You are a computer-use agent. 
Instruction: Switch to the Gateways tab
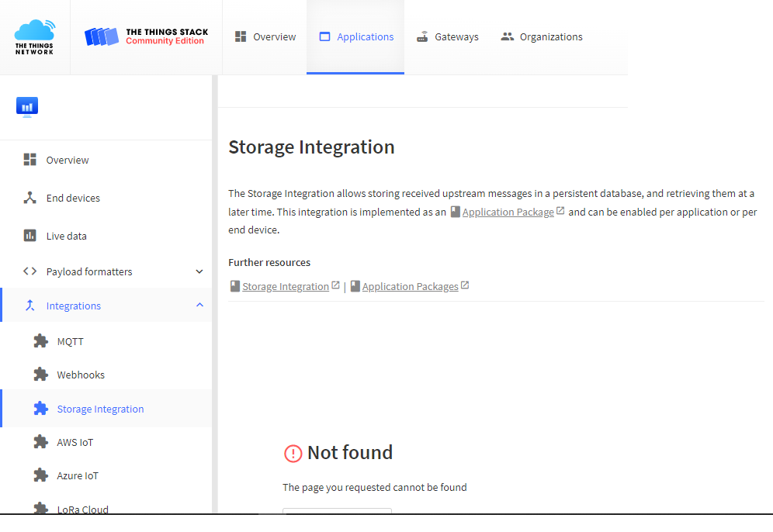[x=447, y=37]
